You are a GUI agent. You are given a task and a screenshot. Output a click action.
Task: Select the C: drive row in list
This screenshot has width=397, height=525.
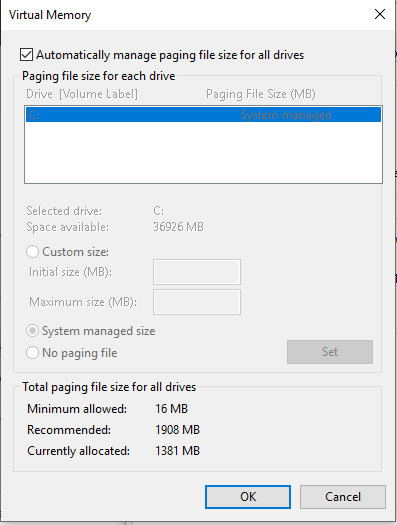pyautogui.click(x=203, y=115)
